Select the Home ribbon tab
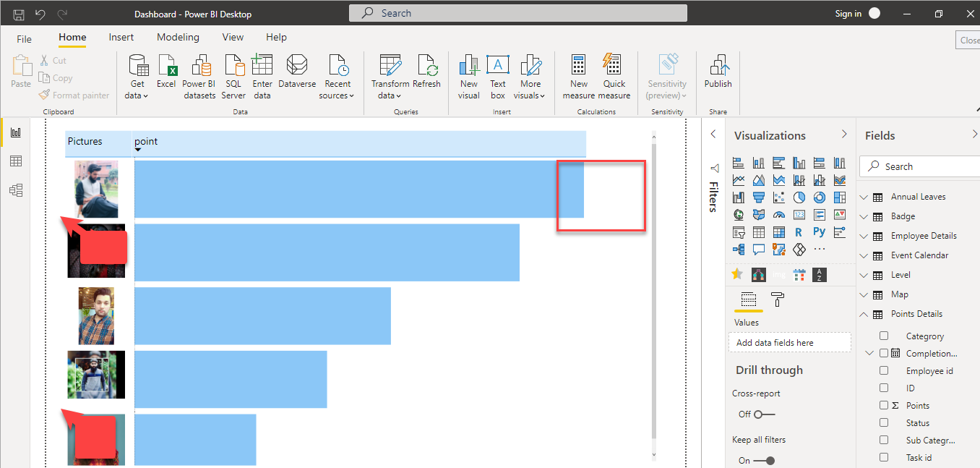This screenshot has width=980, height=468. (72, 37)
